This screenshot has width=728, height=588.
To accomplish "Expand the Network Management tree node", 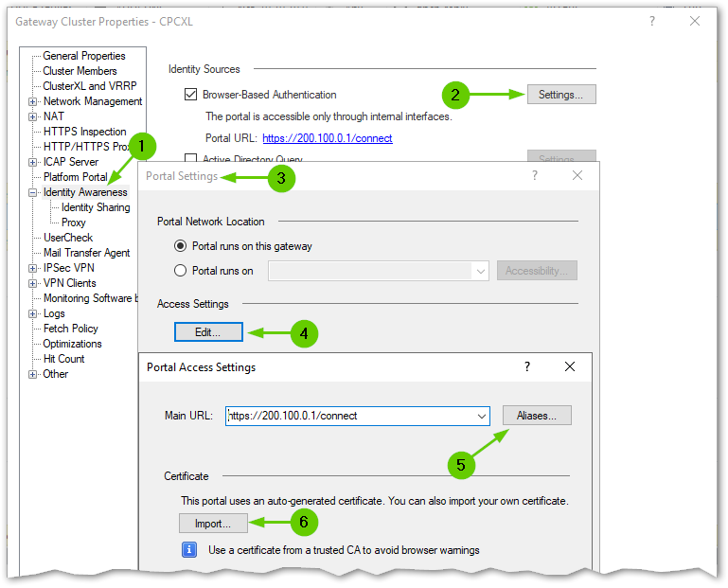I will [x=32, y=101].
